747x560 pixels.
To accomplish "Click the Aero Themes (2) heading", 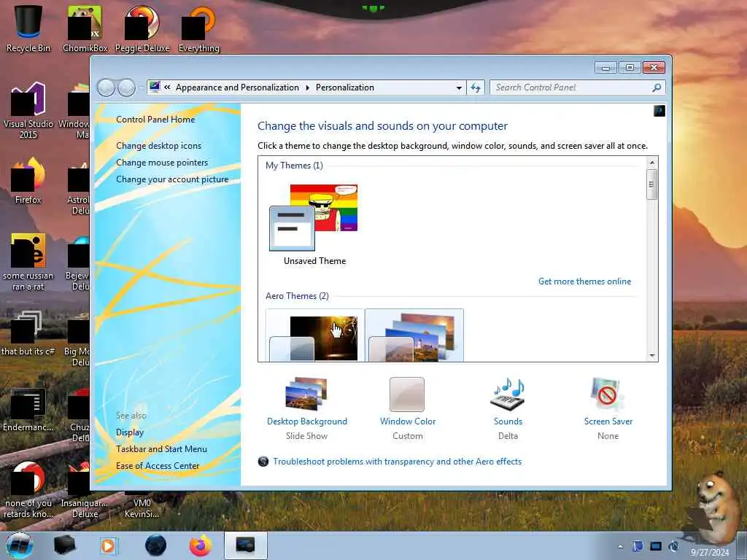I will click(297, 296).
